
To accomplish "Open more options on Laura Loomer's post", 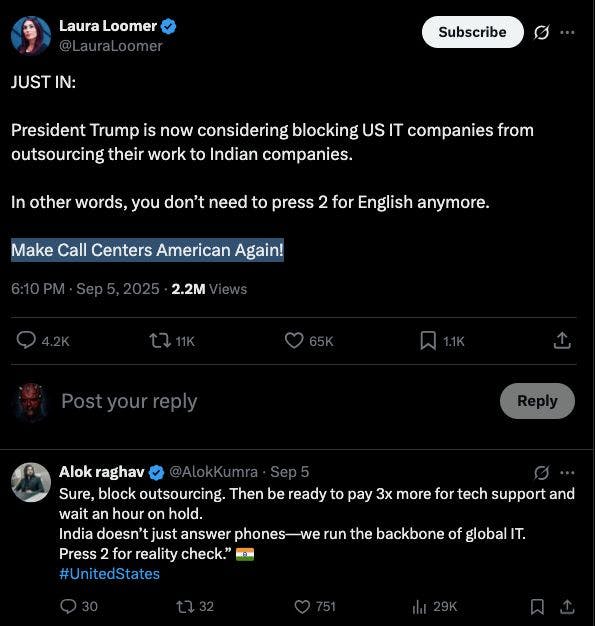I will 567,32.
